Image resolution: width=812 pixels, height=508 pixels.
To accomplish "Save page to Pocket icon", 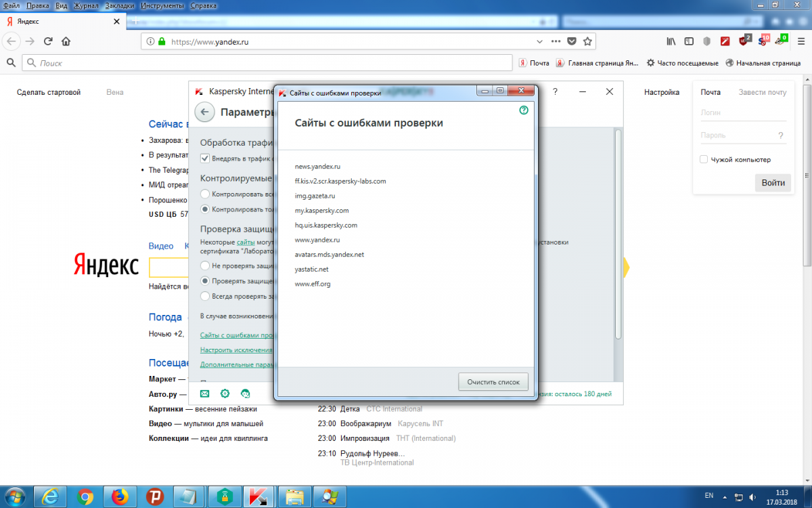I will [x=572, y=41].
